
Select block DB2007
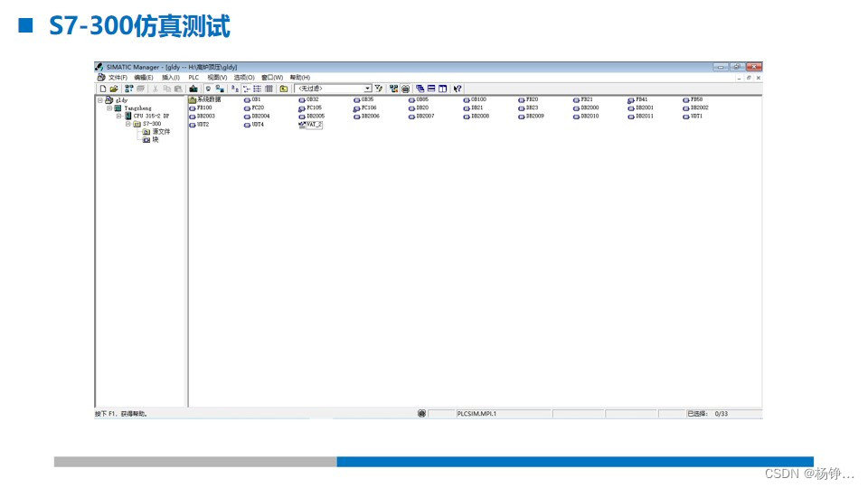click(x=422, y=117)
